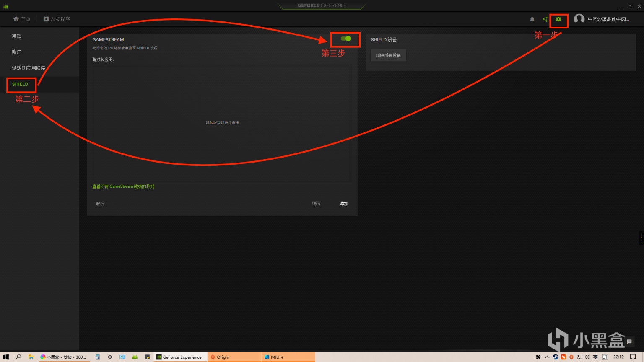Open 游戏及应用程序 settings section
The width and height of the screenshot is (644, 362).
pos(29,68)
